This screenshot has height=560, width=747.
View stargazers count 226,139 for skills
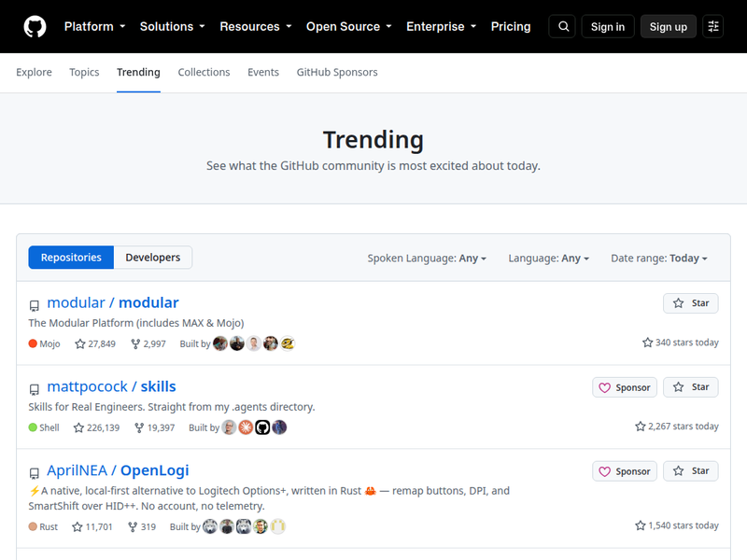96,427
